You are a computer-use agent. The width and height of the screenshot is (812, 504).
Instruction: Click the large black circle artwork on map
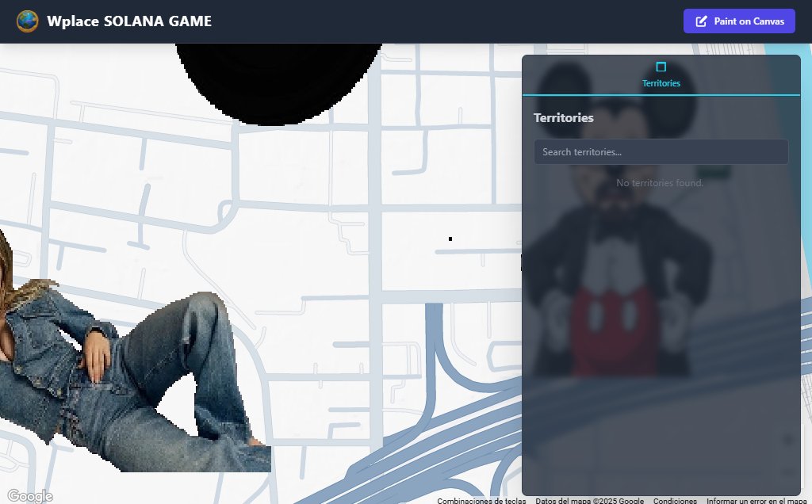coord(278,84)
